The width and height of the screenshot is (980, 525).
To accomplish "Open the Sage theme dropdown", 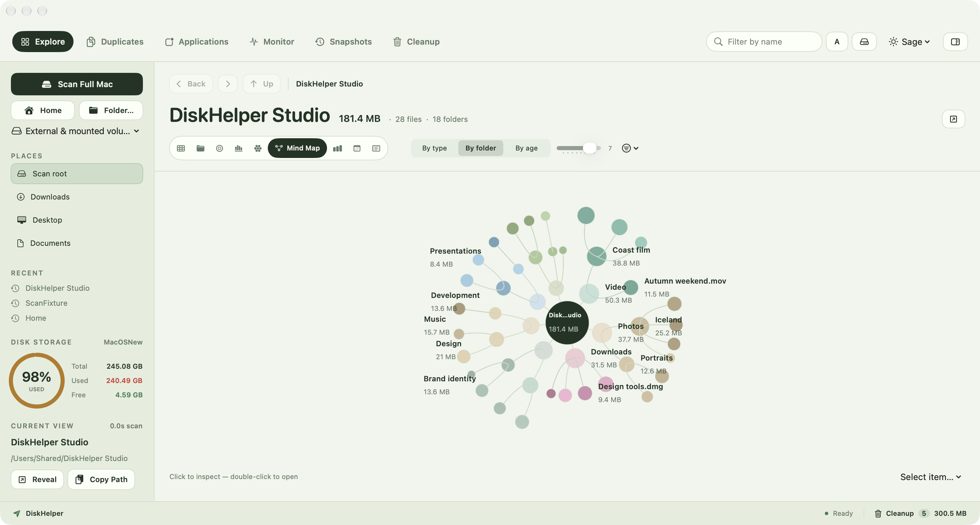I will click(x=910, y=42).
